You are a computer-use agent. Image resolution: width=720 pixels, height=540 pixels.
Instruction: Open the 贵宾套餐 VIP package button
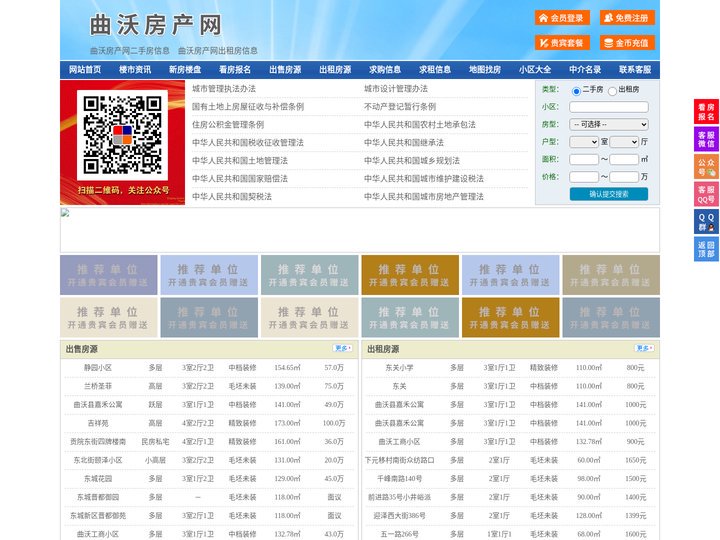562,43
